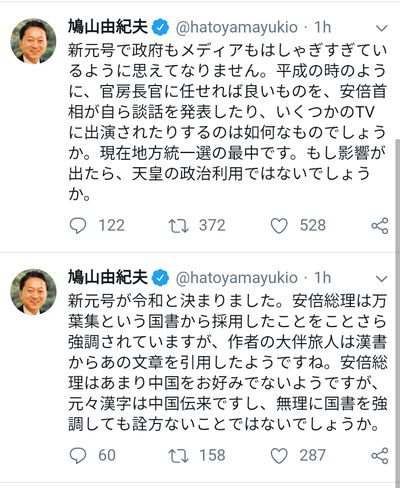
Task: Open @hatoyamayukio handle in first tweet
Action: [237, 27]
